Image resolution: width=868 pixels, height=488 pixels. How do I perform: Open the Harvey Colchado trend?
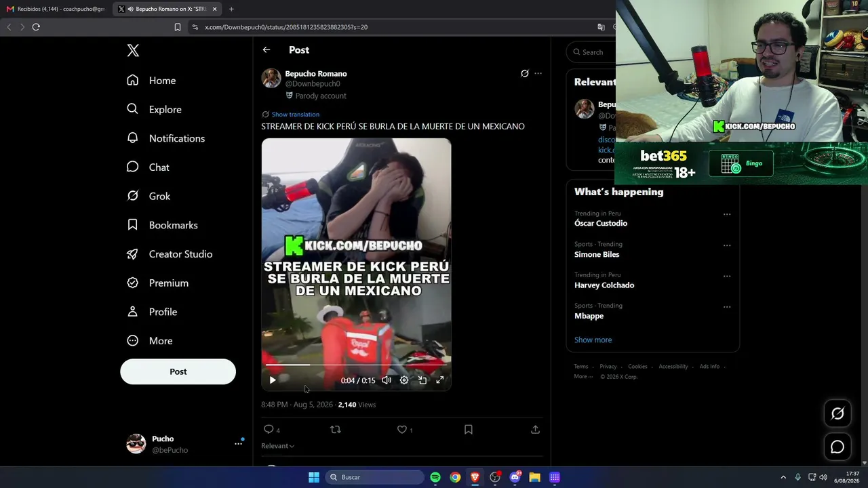click(604, 285)
